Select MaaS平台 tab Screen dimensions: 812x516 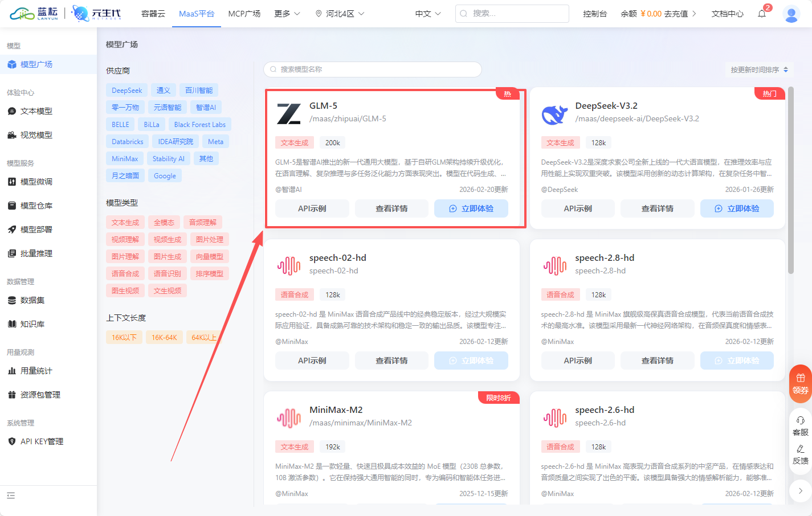click(197, 14)
